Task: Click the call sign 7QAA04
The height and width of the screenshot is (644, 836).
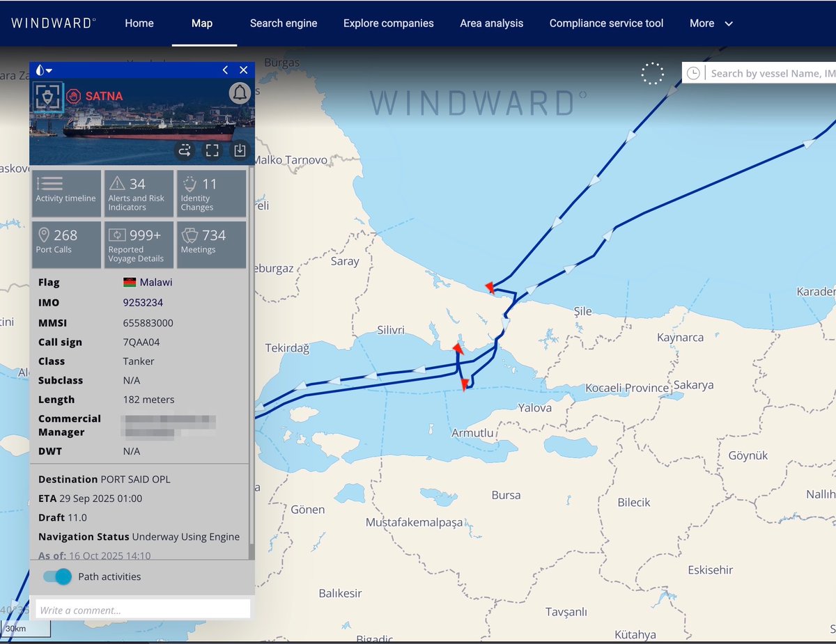Action: point(141,343)
